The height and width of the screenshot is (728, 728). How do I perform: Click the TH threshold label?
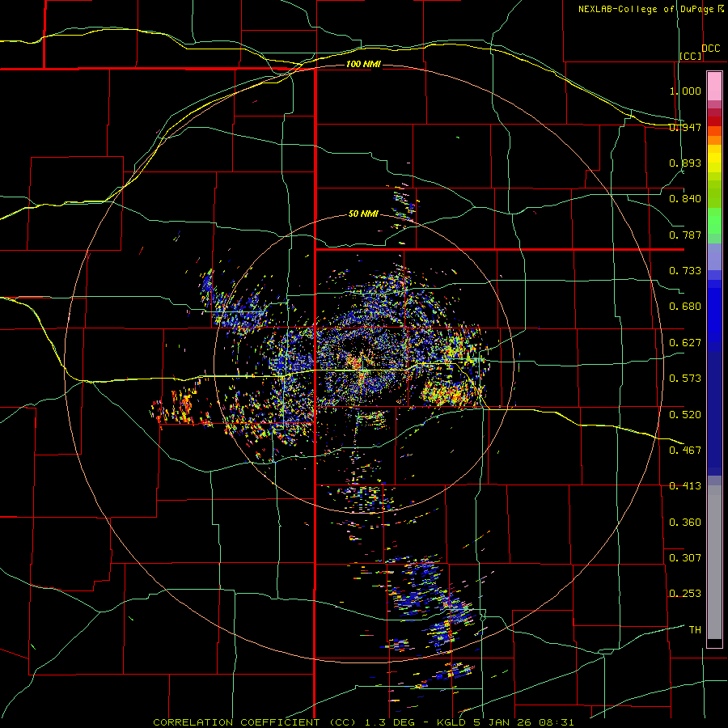tap(695, 630)
